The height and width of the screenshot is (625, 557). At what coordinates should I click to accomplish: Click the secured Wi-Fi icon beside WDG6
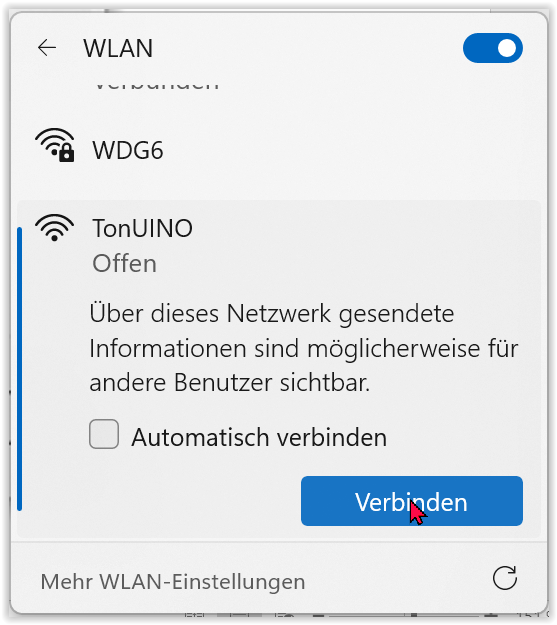click(x=55, y=145)
